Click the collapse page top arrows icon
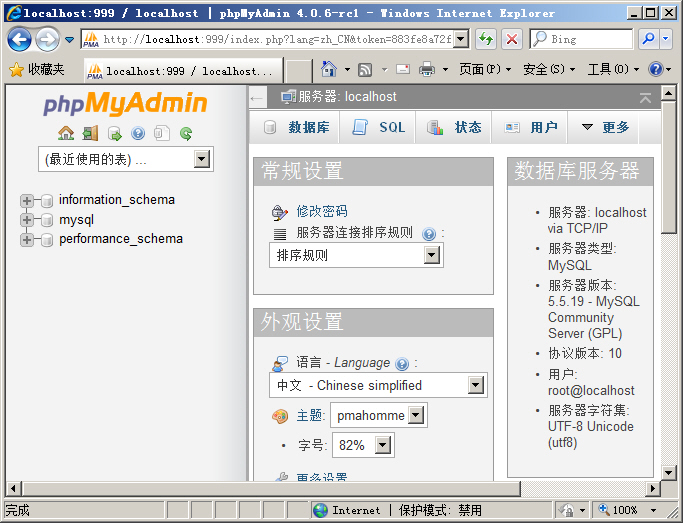The image size is (683, 523). (x=646, y=98)
